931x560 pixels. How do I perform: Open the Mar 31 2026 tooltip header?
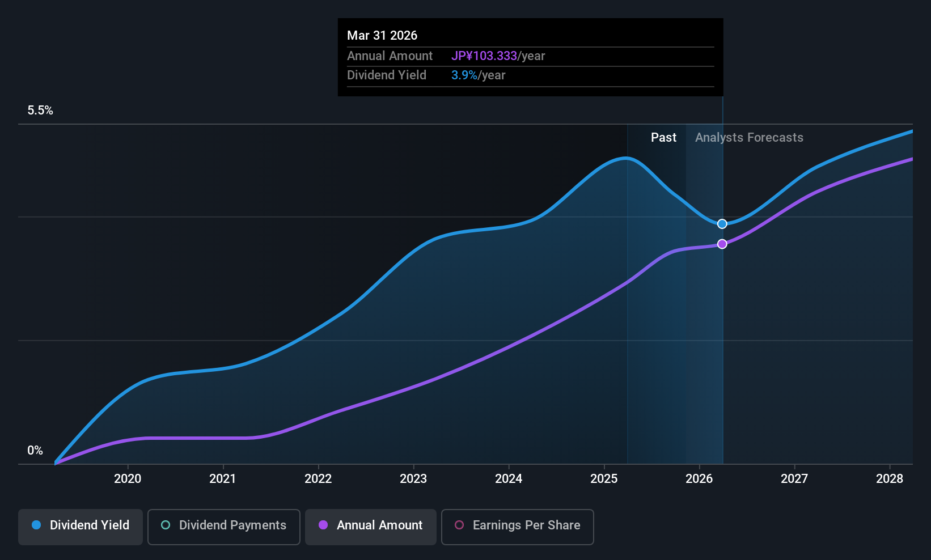click(x=382, y=35)
